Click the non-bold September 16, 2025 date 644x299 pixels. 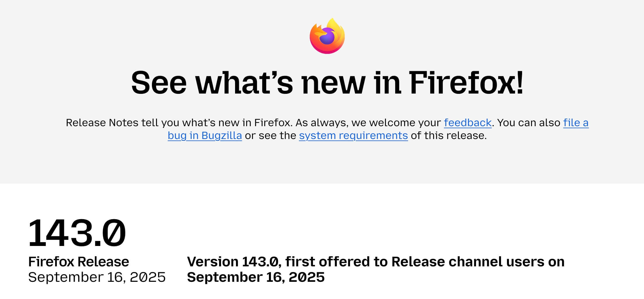click(x=97, y=277)
